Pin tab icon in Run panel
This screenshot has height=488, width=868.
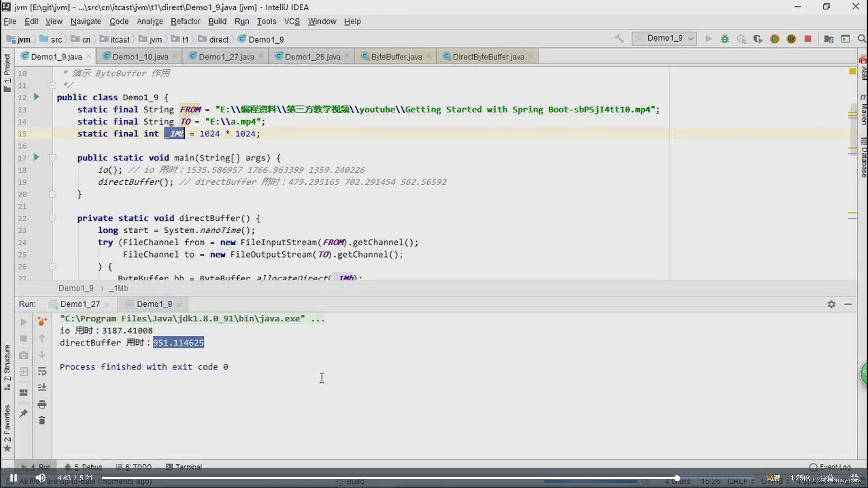click(x=24, y=413)
